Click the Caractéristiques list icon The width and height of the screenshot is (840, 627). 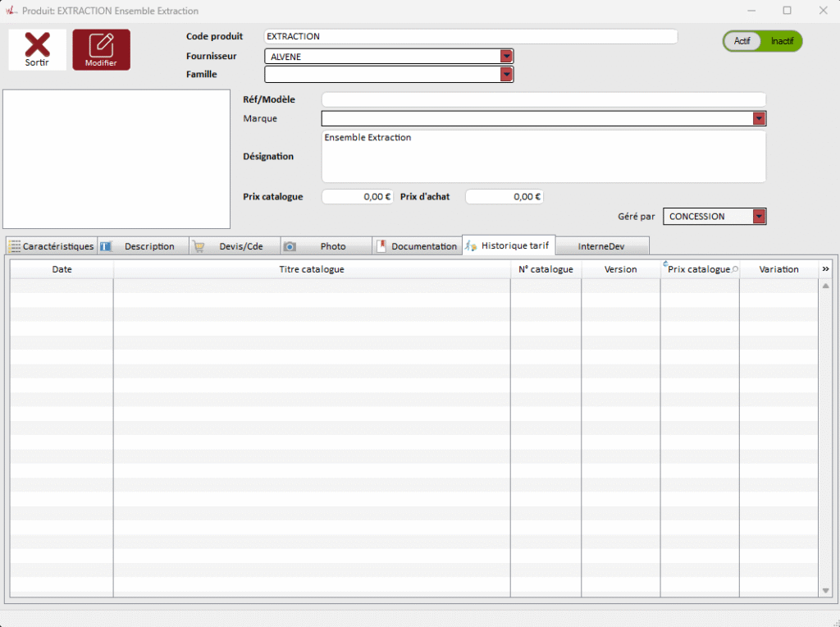pos(15,246)
